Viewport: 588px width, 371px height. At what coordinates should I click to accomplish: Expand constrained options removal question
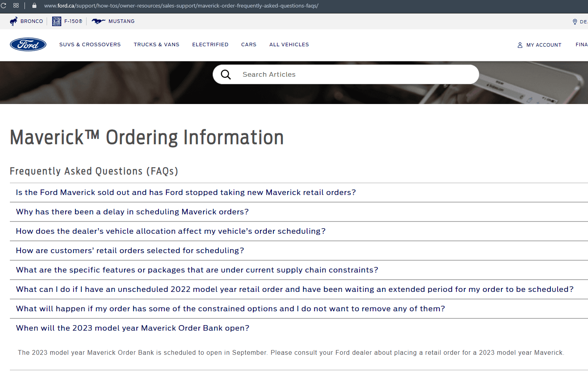coord(299,309)
